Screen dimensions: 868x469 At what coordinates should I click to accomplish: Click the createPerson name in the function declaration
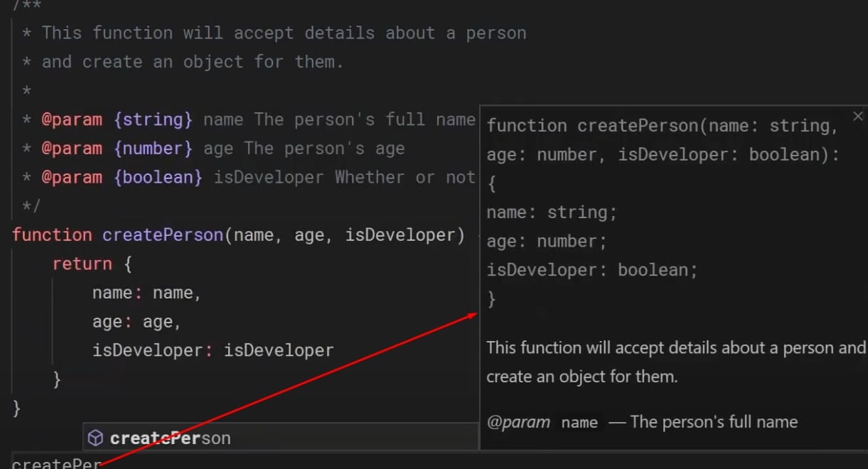pyautogui.click(x=162, y=235)
